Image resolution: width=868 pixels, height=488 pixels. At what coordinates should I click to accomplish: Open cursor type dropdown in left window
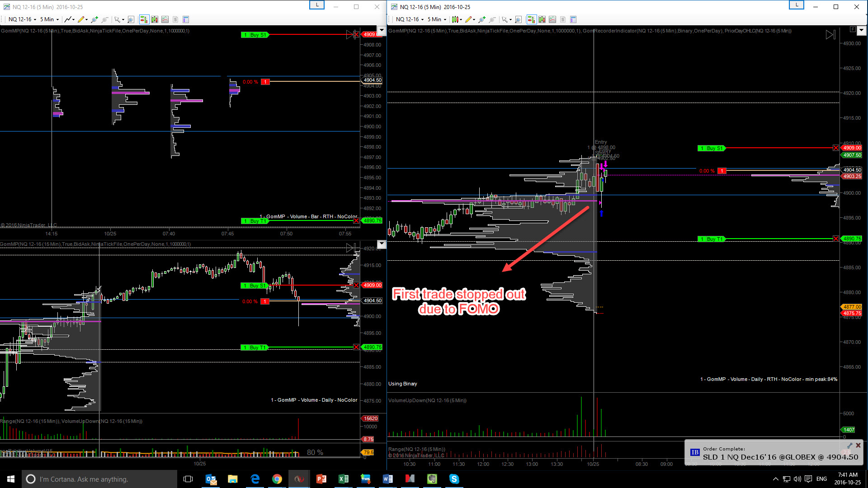[119, 19]
